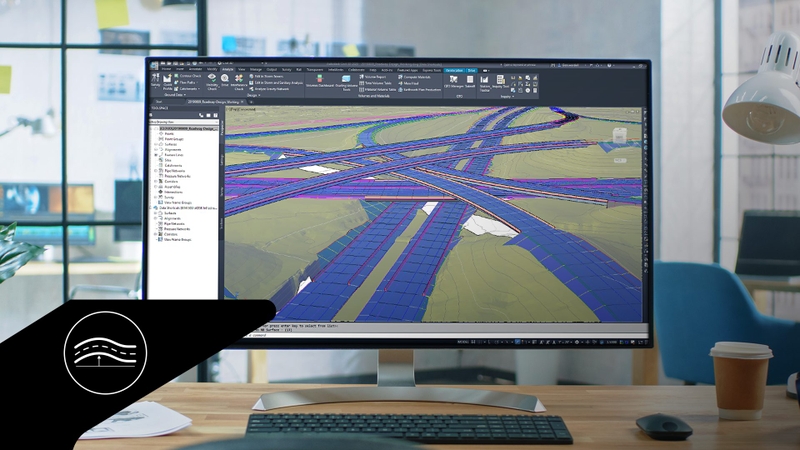Choose Edit in Storm Sewers

point(267,77)
